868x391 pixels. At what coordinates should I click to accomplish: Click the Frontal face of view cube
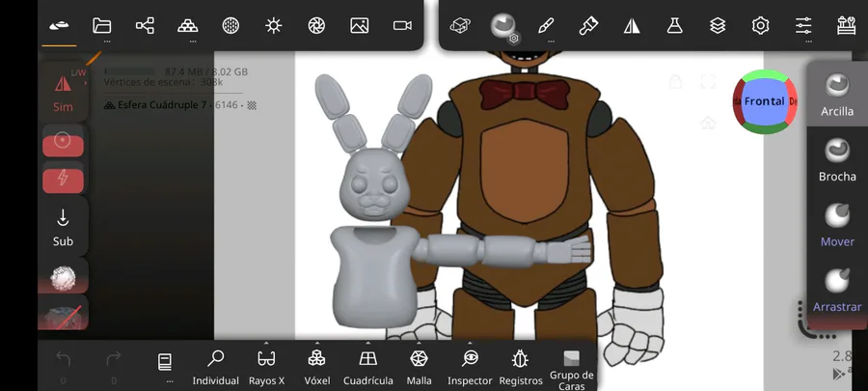click(x=765, y=101)
